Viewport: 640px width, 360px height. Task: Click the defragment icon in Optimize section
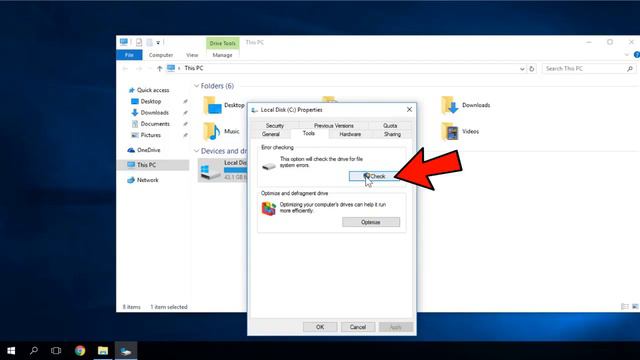tap(269, 208)
